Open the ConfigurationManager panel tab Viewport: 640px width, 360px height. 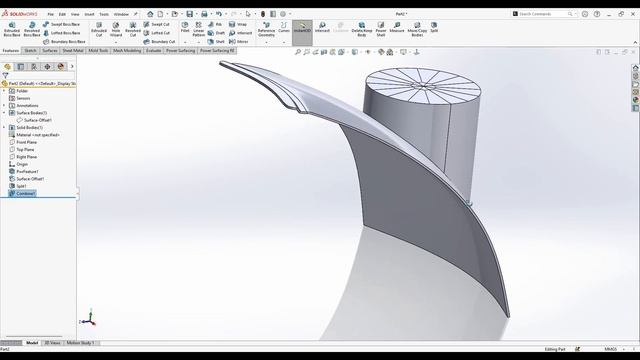point(34,67)
